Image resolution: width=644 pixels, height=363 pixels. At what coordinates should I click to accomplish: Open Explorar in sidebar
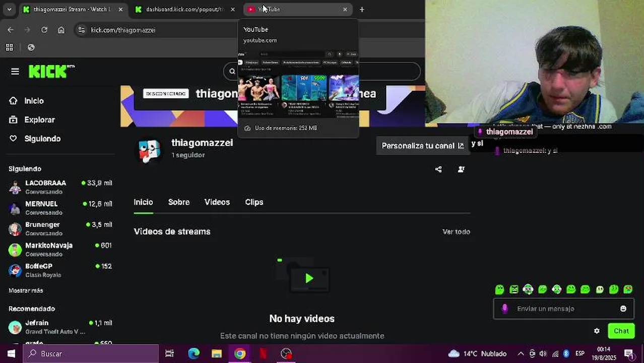click(32, 120)
